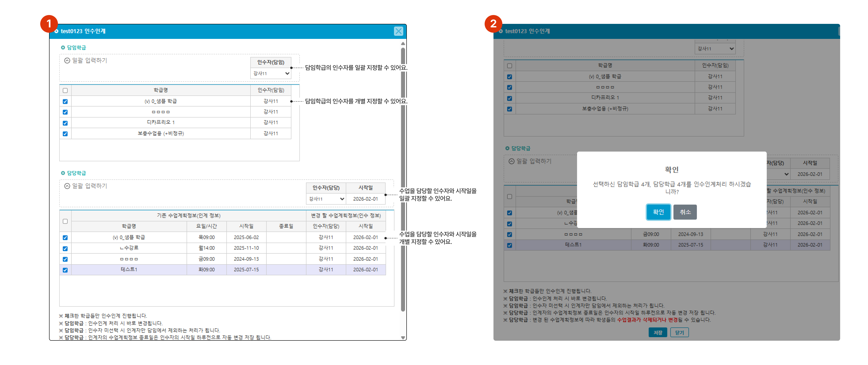Click 취소 in the confirmation popup

(x=685, y=212)
